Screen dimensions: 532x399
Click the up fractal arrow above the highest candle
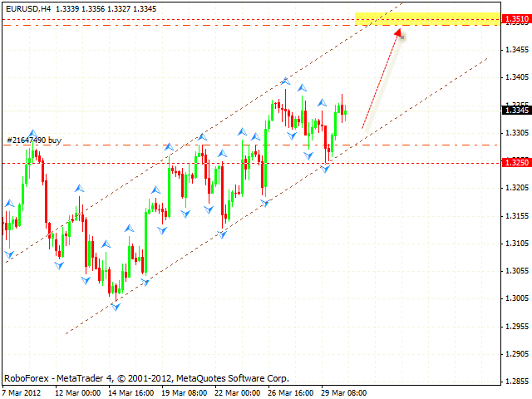(286, 81)
